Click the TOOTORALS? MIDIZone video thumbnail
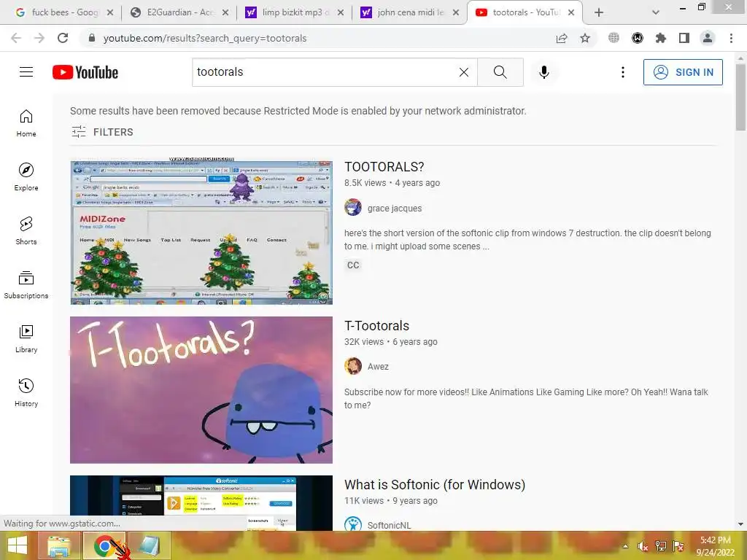 click(201, 231)
